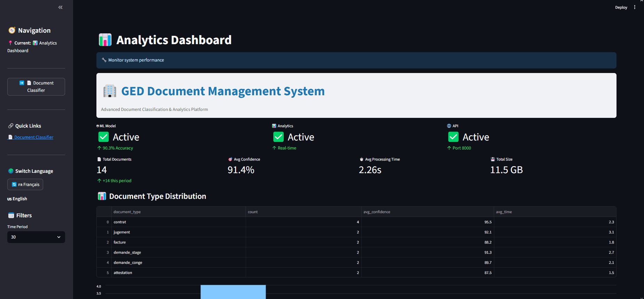Viewport: 644px width, 299px height.
Task: Click the wrench icon in Monitor system performance banner
Action: (104, 60)
